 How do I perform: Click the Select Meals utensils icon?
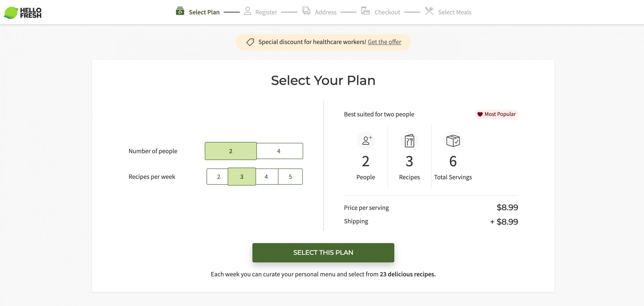(429, 11)
